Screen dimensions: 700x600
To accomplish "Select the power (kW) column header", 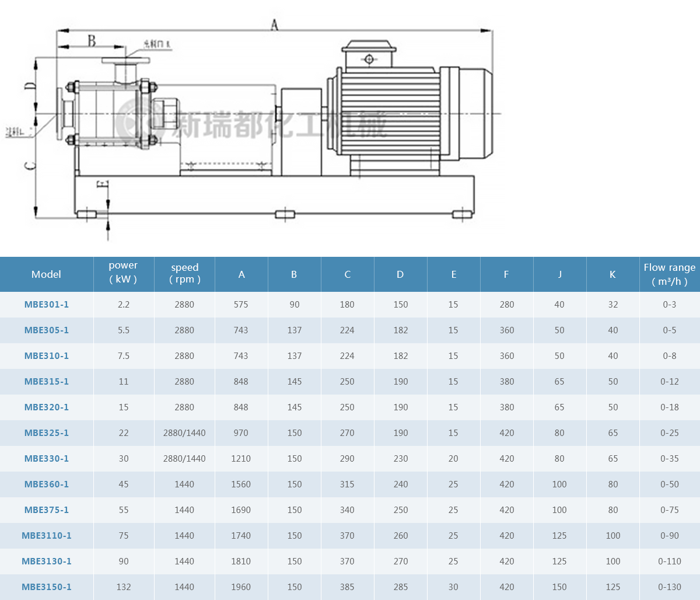I will [x=123, y=273].
